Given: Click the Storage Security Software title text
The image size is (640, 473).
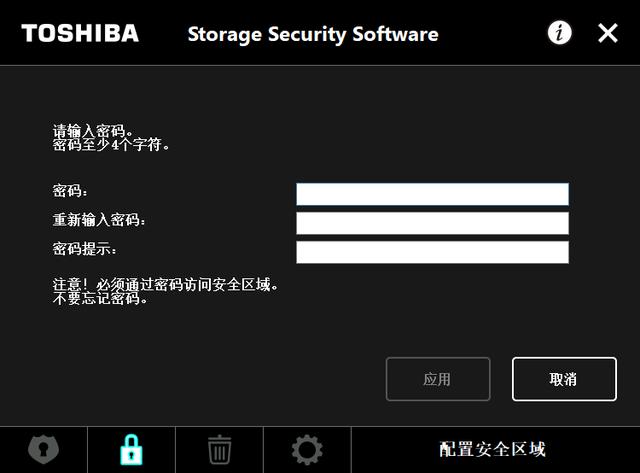Looking at the screenshot, I should [x=313, y=34].
